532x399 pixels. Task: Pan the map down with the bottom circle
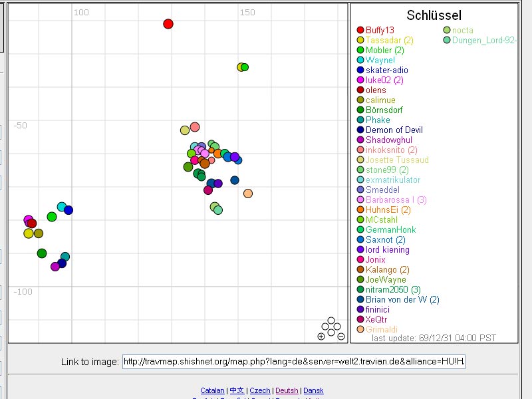(331, 332)
